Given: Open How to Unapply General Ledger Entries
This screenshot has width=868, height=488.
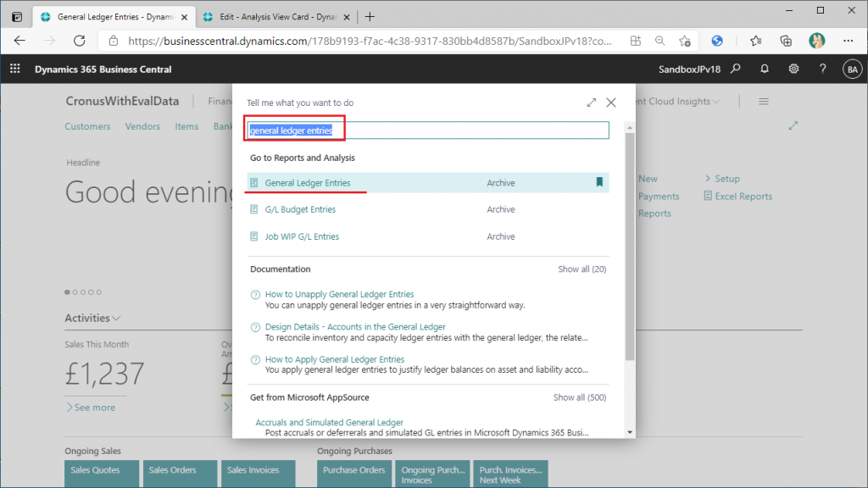Looking at the screenshot, I should (x=339, y=294).
